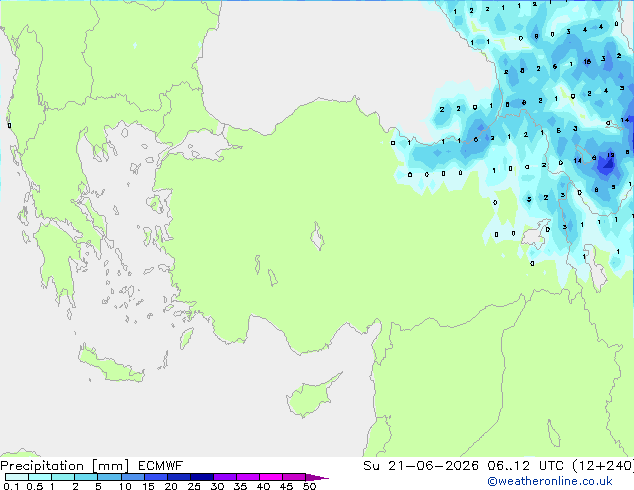Screen dimensions: 634x490
Task: Click the island of Cyprus on the map
Action: [311, 398]
